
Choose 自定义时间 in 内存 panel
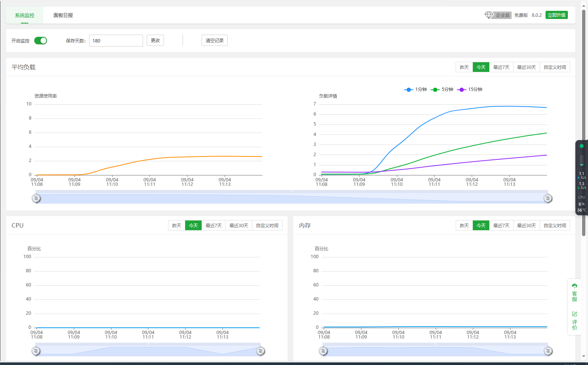(555, 225)
